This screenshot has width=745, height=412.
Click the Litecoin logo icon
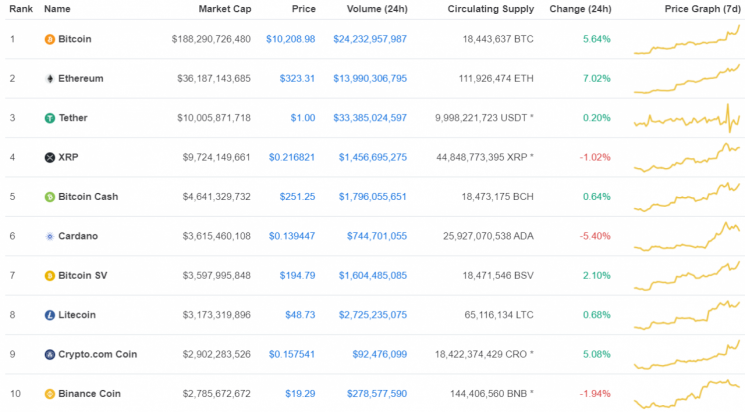tap(49, 316)
